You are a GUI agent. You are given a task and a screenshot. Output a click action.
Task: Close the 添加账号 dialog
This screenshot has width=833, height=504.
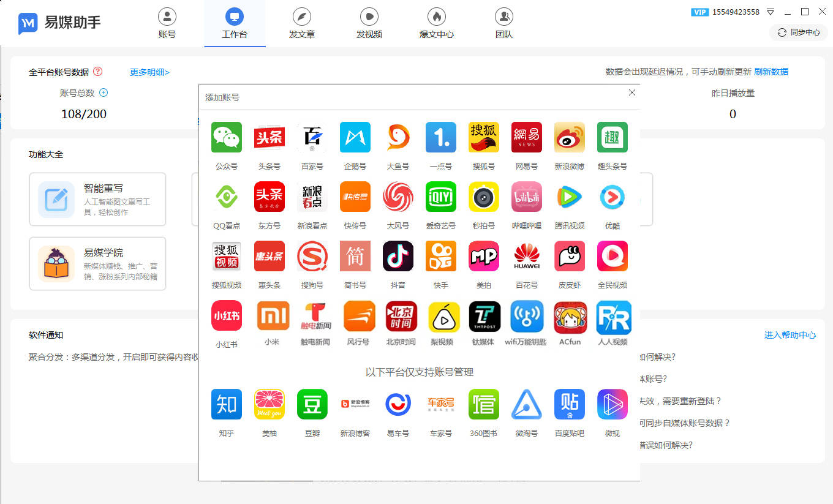632,92
